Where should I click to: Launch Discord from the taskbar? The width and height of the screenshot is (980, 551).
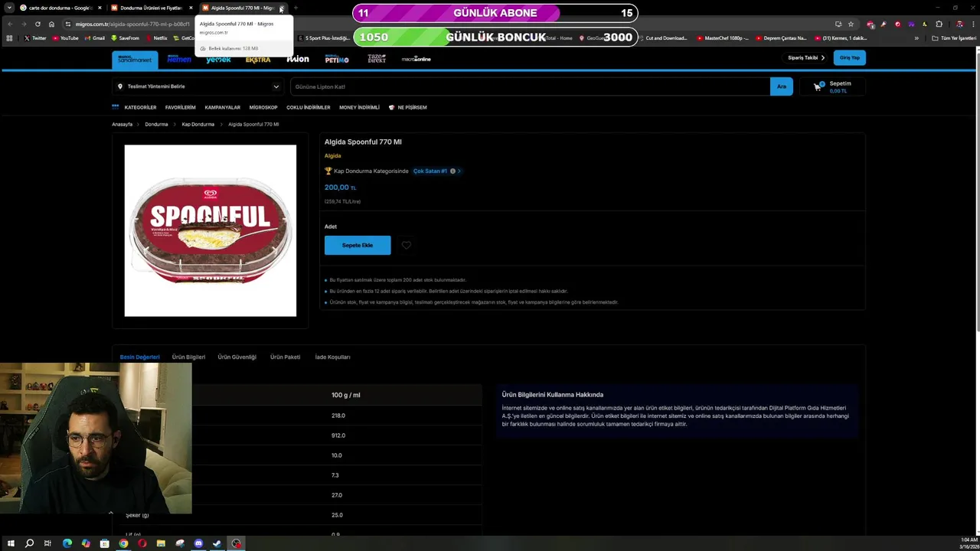click(x=198, y=543)
